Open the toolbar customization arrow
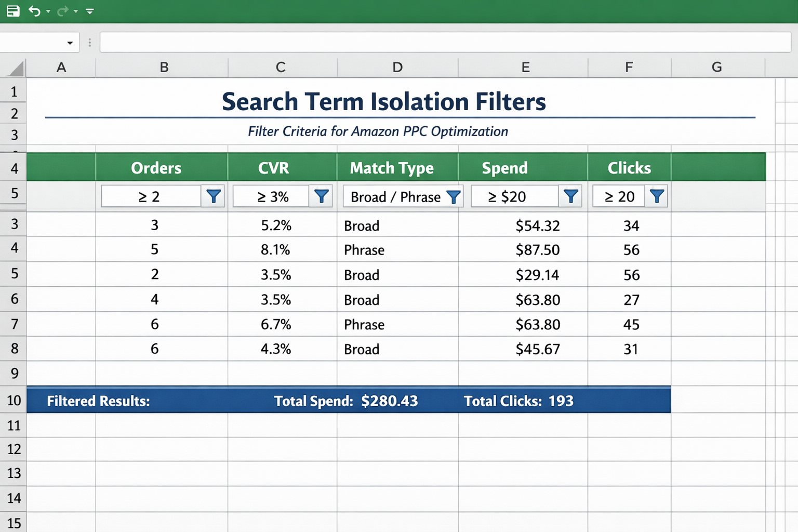Screen dimensions: 798x532 coord(89,10)
